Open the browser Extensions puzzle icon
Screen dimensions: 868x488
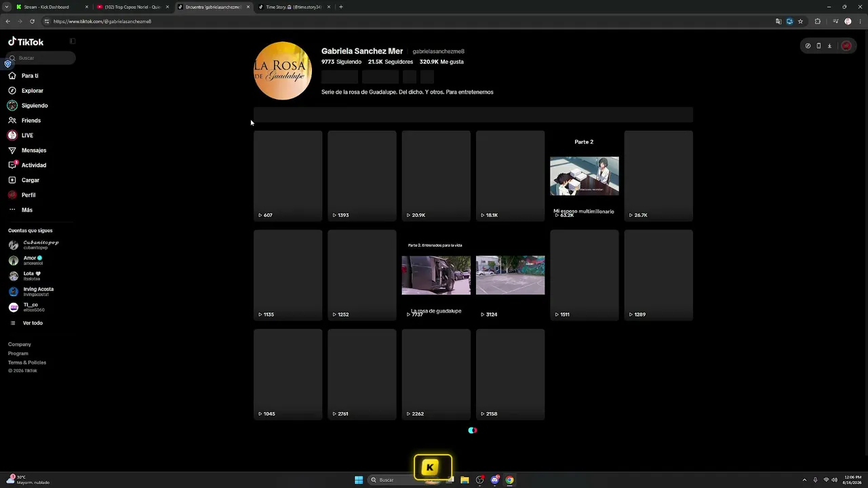818,22
